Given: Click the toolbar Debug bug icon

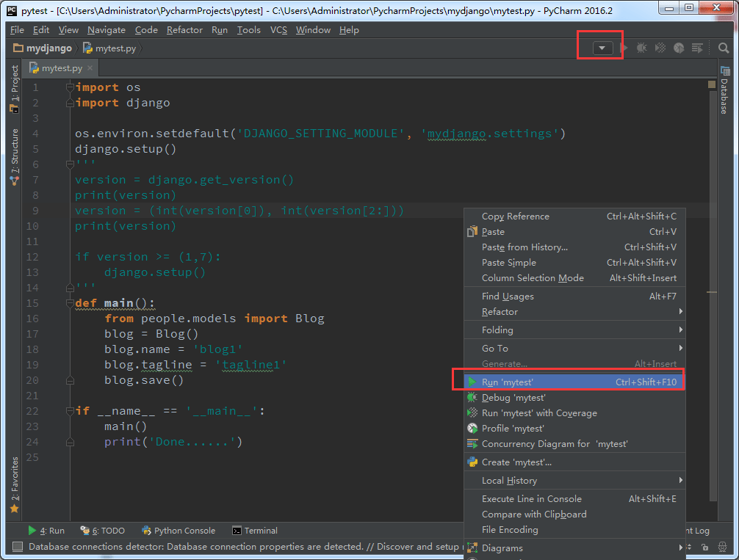Looking at the screenshot, I should 641,48.
